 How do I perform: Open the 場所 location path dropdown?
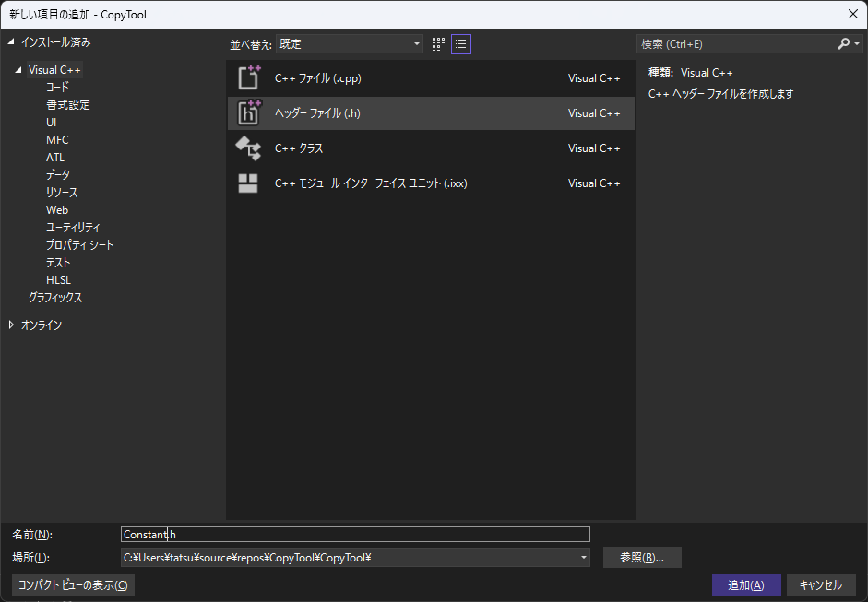tap(583, 558)
